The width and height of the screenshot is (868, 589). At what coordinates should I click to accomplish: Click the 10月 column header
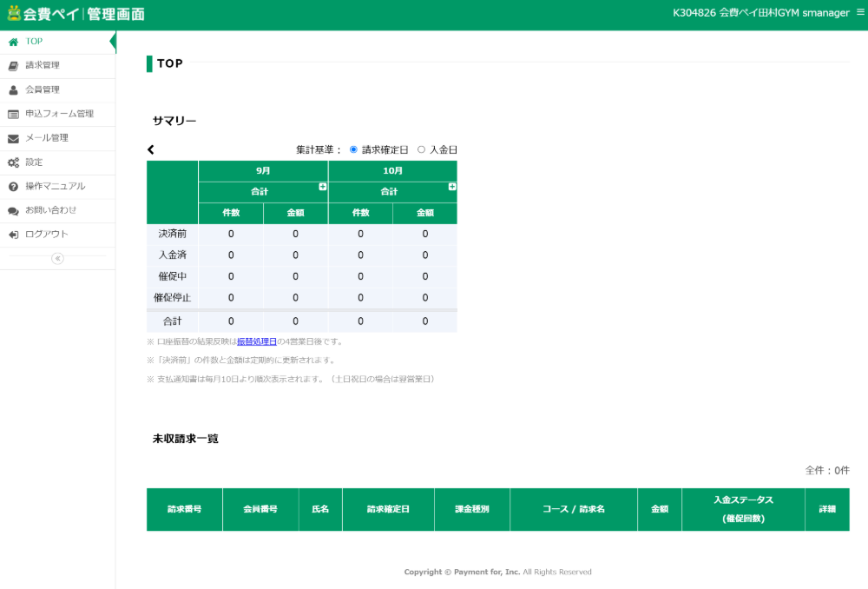(x=392, y=171)
